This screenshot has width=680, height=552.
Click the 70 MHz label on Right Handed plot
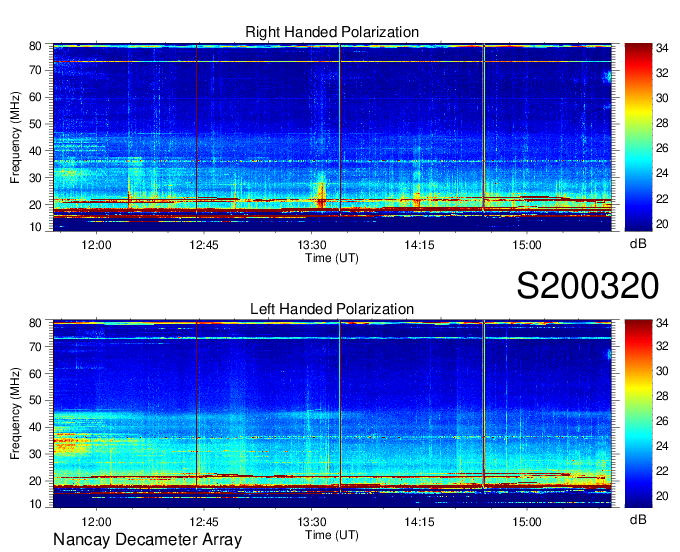point(35,70)
